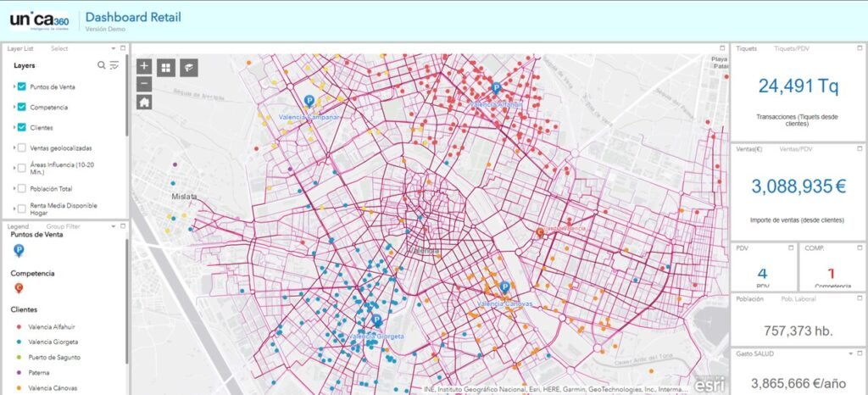Click the Legend panel vertical scrollbar

click(x=127, y=302)
